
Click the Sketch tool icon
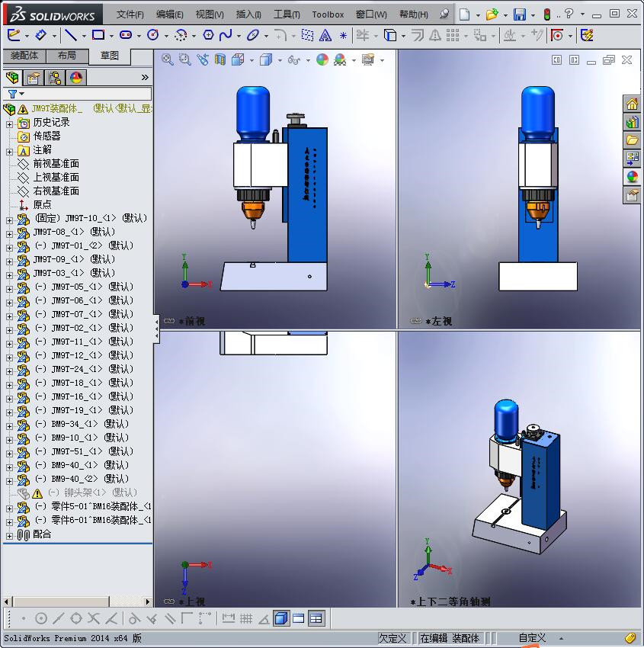(x=14, y=36)
